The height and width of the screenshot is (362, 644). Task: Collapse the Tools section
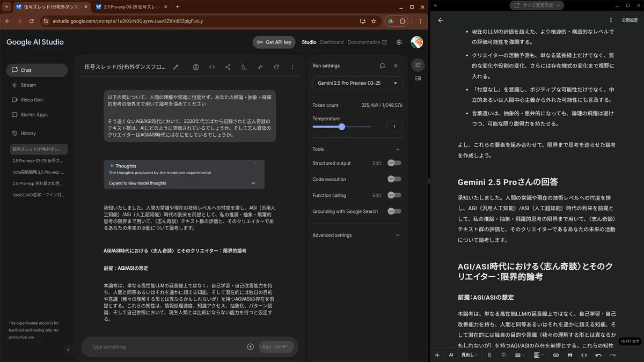398,149
